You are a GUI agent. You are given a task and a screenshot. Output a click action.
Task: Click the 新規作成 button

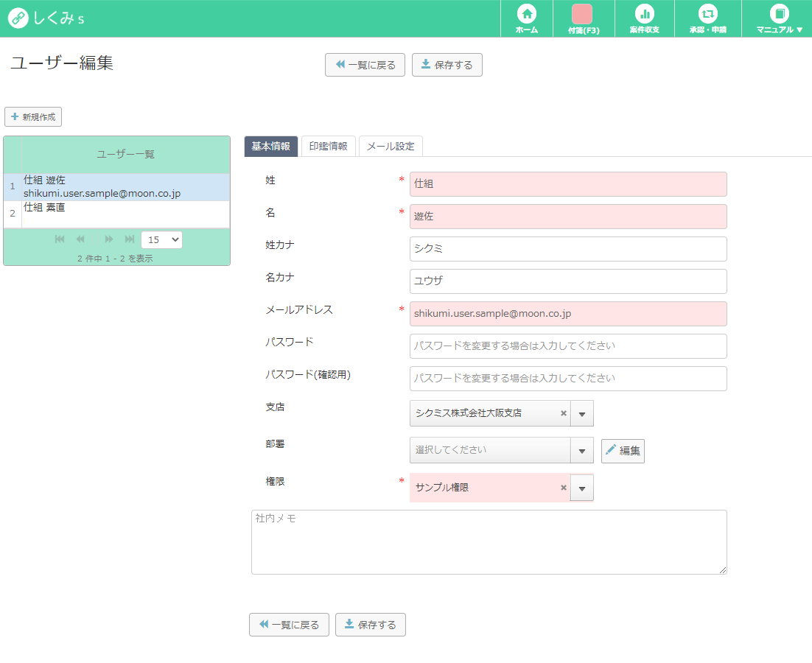[x=33, y=117]
